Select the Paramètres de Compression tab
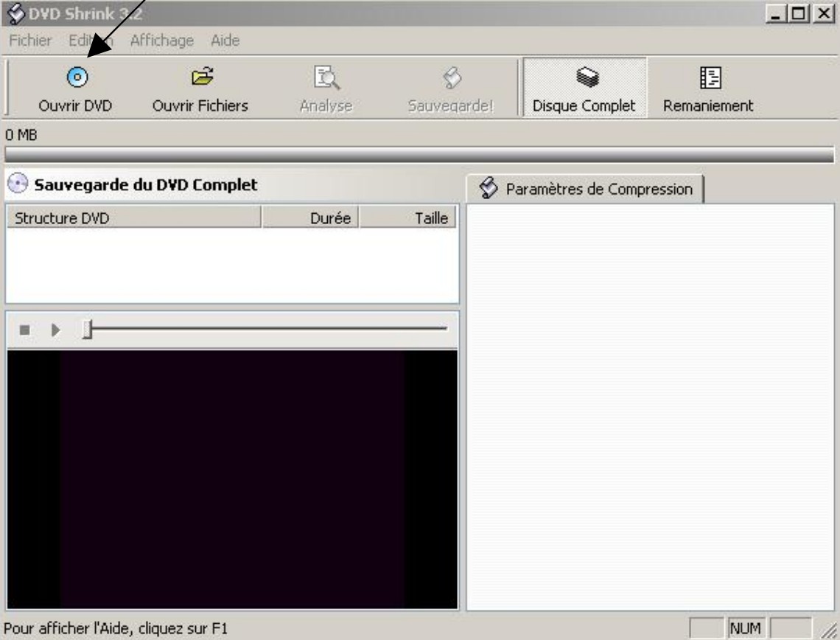 586,189
